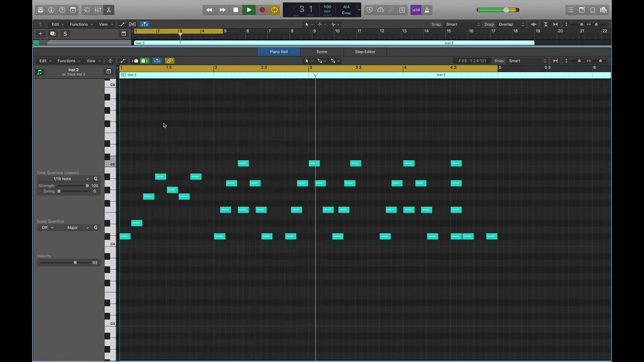Screen dimensions: 644x362
Task: Toggle Tracks area automation button
Action: (x=122, y=24)
